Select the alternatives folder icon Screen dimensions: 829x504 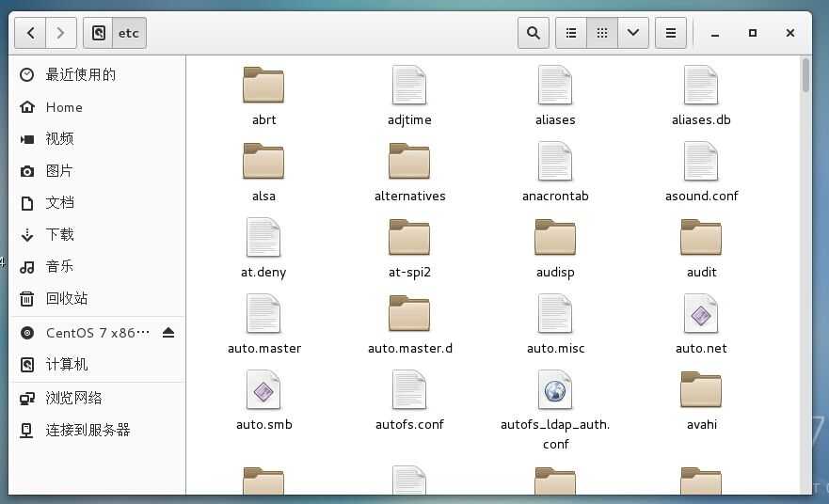[x=409, y=161]
